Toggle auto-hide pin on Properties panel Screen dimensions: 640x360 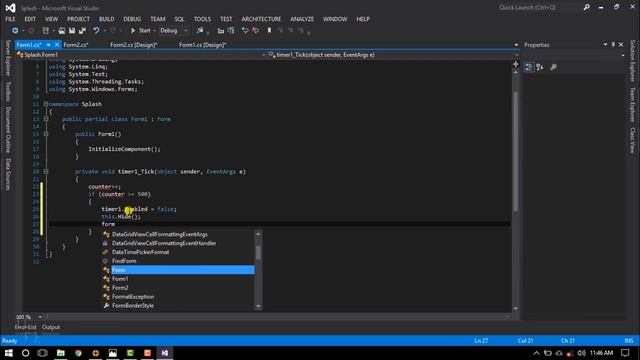(x=613, y=44)
